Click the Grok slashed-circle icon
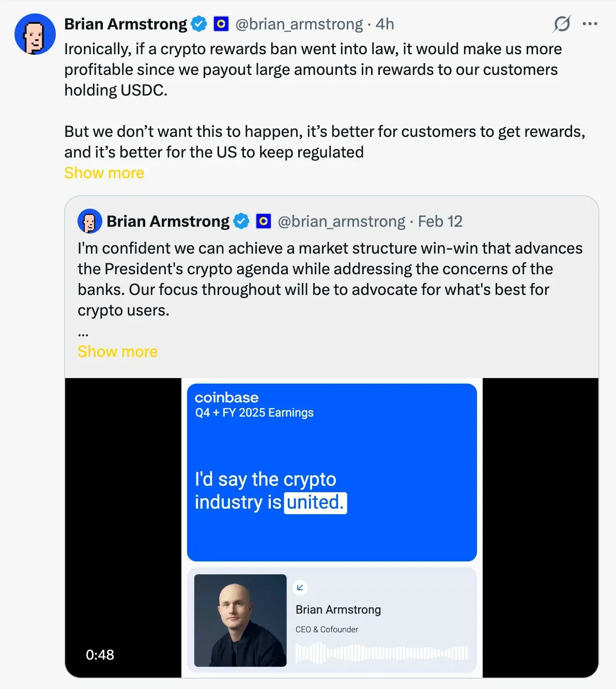The height and width of the screenshot is (689, 616). pos(562,24)
